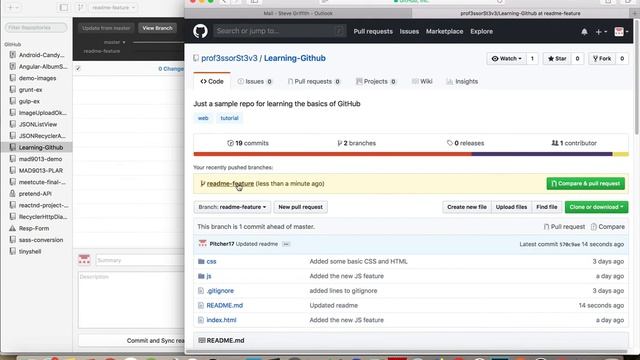Click the .gitignore file icon
The width and height of the screenshot is (640, 360).
pos(201,291)
